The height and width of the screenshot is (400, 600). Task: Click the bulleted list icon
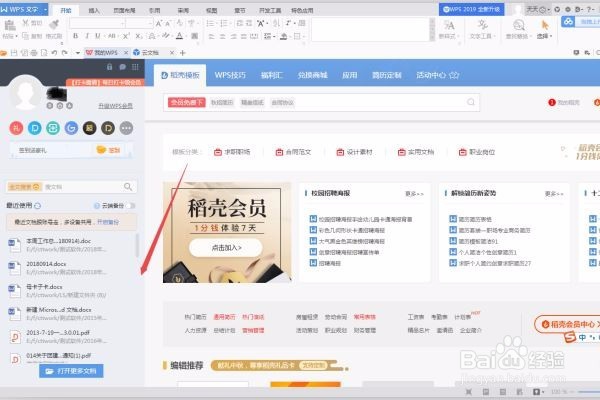pyautogui.click(x=210, y=23)
